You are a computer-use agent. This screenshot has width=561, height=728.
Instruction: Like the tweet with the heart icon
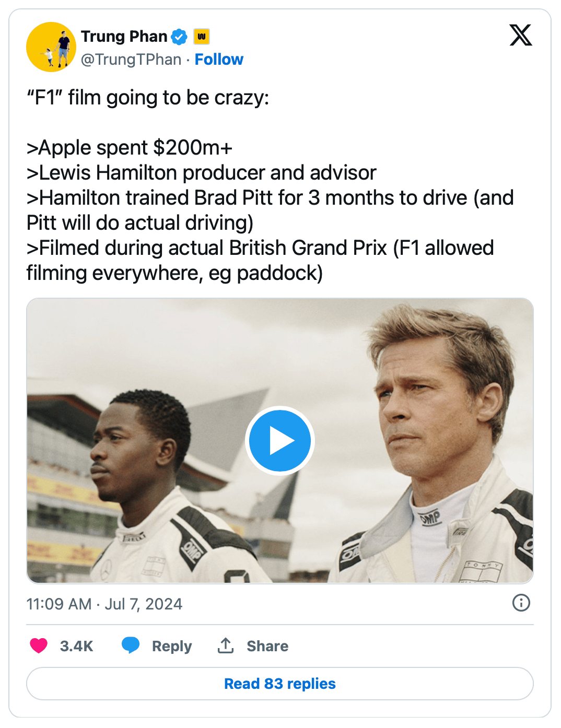[x=39, y=646]
